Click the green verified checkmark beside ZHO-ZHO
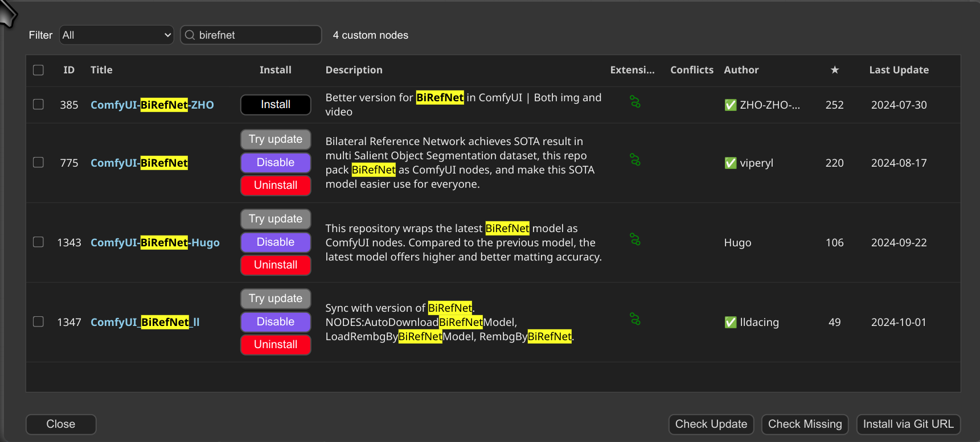 [730, 105]
